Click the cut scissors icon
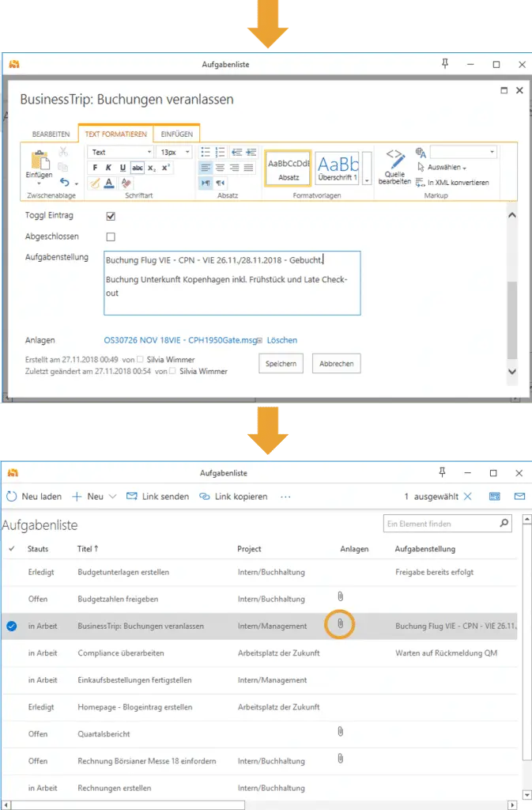The image size is (532, 810). [63, 152]
